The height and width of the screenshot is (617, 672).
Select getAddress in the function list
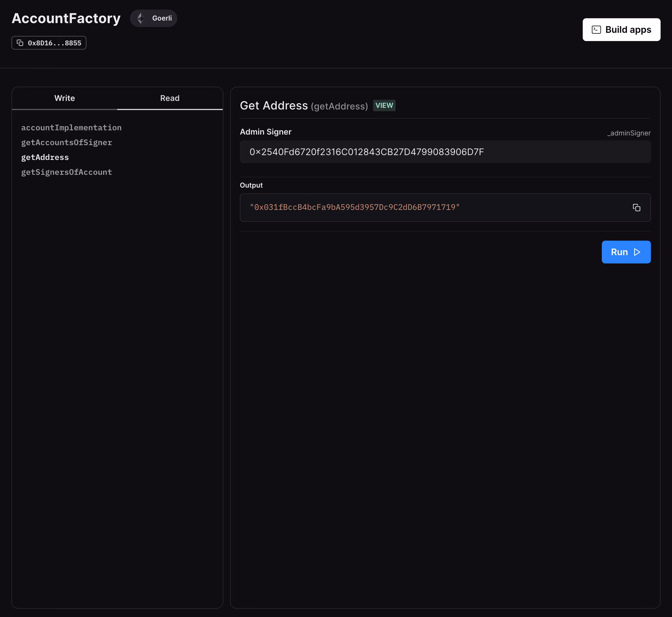[x=45, y=157]
